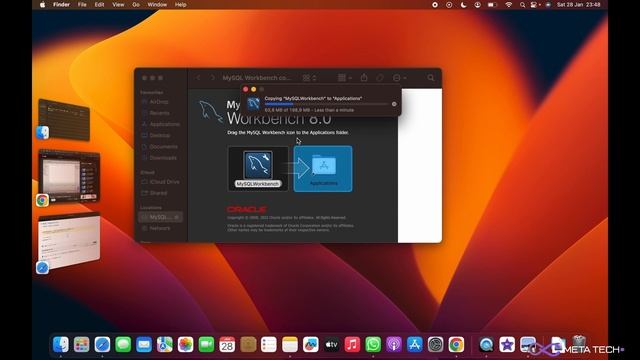Select Recents in the Finder sidebar
The image size is (640, 360).
[x=159, y=113]
